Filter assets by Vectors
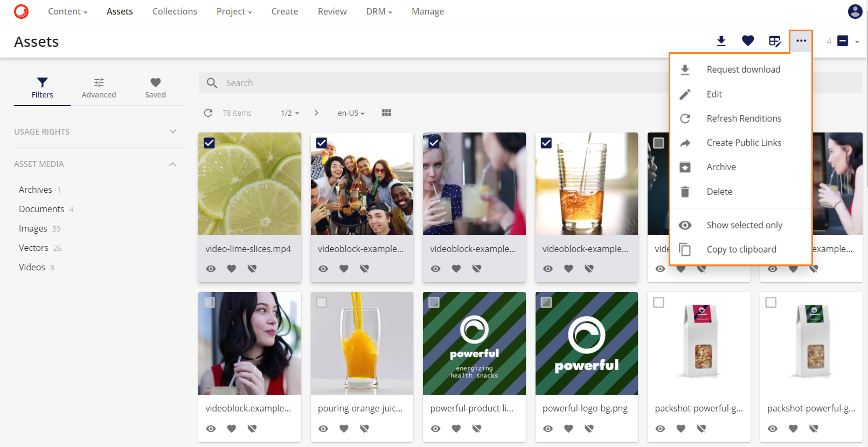Screen dimensions: 868x447 33,248
